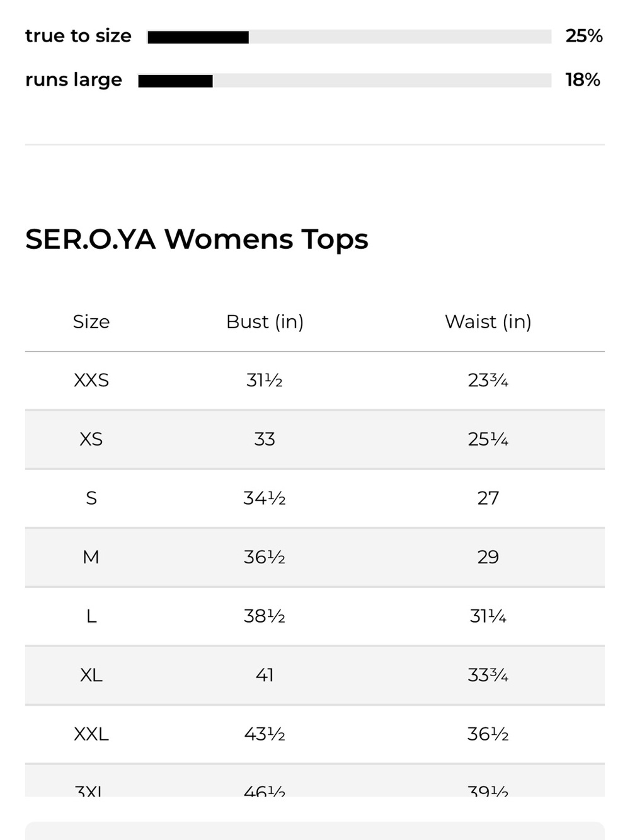Select the S size row

point(315,498)
